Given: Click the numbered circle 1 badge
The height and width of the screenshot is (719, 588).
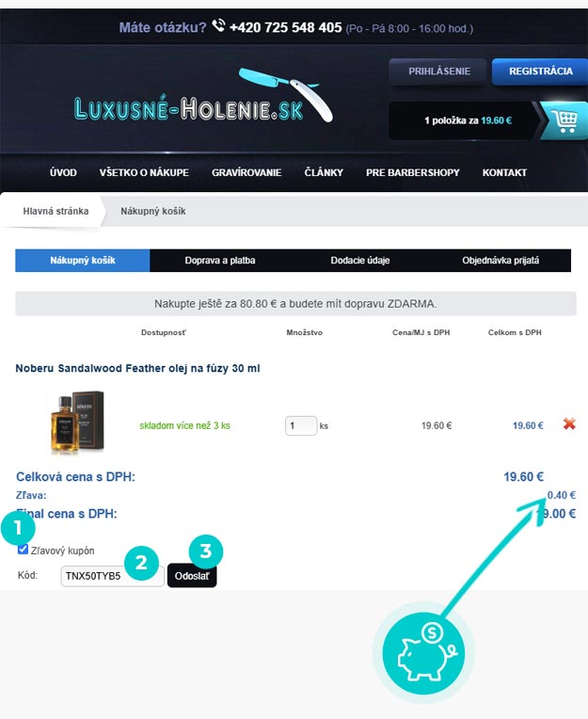Looking at the screenshot, I should (x=18, y=527).
